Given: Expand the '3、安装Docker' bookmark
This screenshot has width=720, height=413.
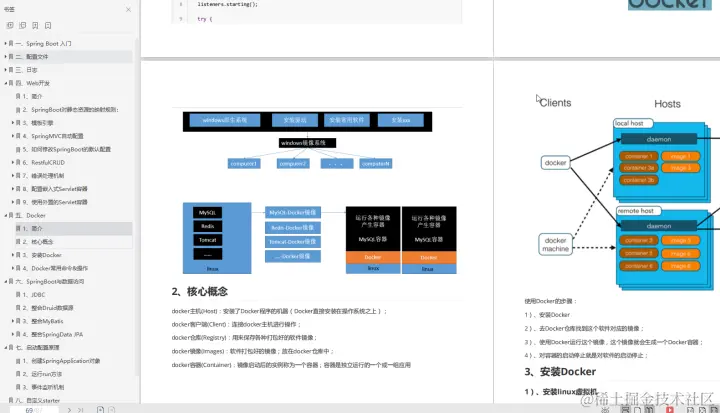Looking at the screenshot, I should (x=12, y=255).
